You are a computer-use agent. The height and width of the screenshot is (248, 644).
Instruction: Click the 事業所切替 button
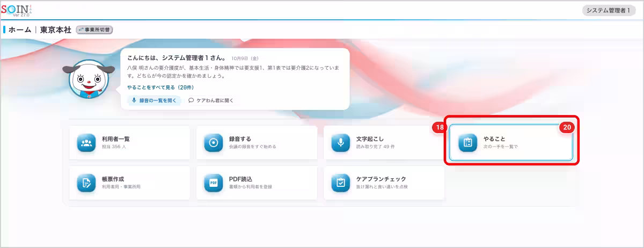point(94,30)
